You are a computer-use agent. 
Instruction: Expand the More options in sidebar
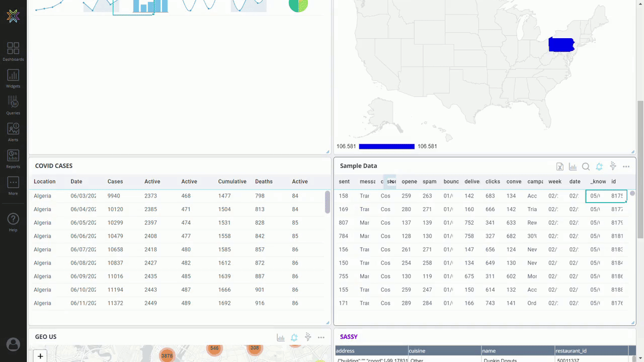[13, 185]
